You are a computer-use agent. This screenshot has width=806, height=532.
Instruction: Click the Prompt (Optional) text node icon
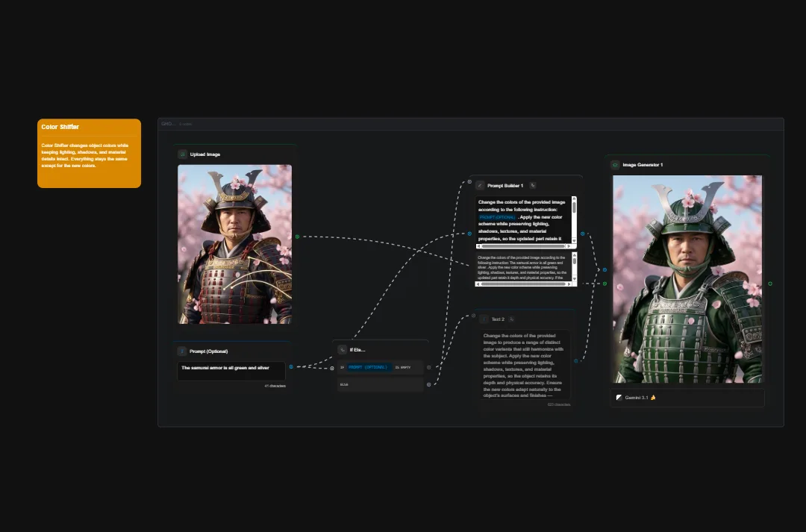coord(181,351)
